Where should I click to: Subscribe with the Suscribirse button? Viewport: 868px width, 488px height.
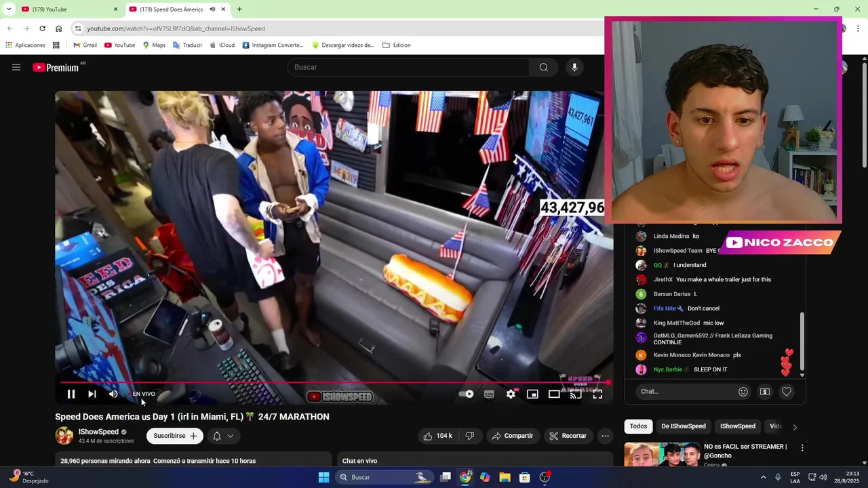coord(174,436)
